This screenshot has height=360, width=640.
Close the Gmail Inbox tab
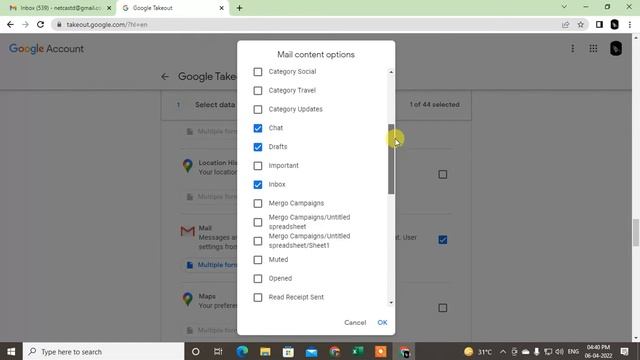click(x=109, y=8)
